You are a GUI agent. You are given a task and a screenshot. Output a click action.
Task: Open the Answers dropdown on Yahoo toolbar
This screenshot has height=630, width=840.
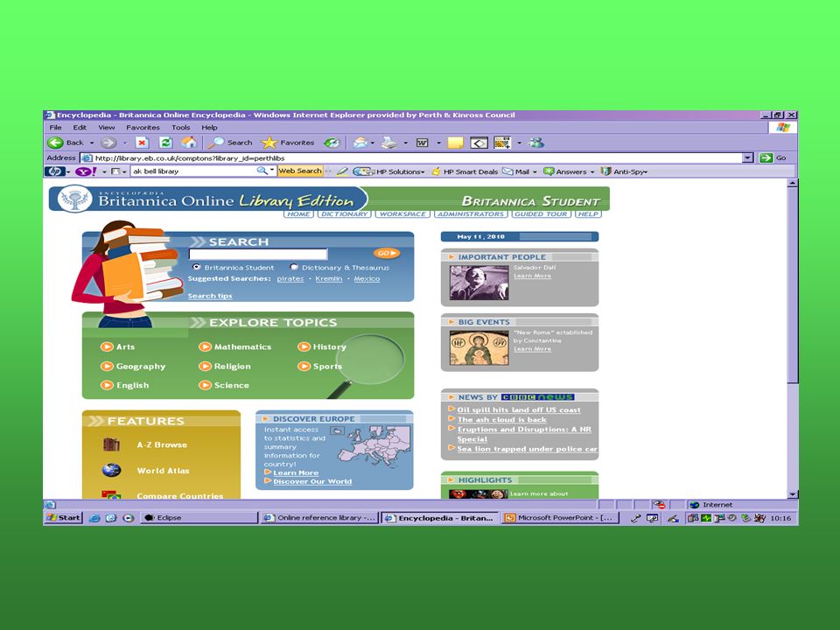(x=592, y=172)
